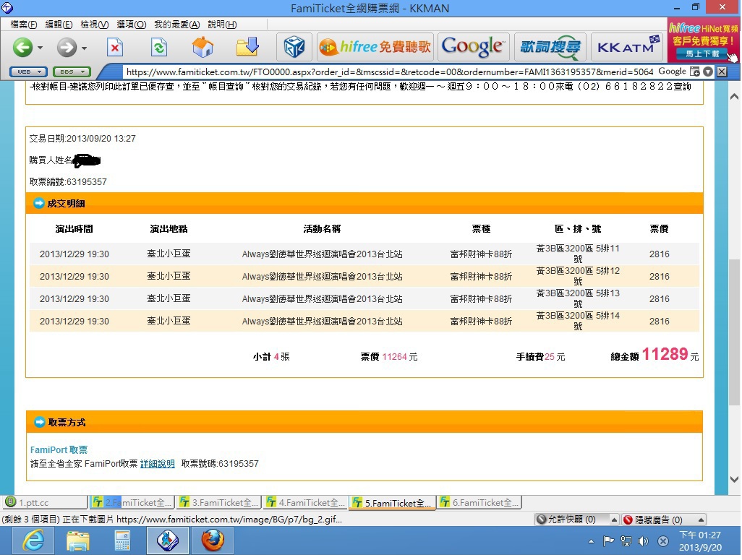Go to the home page via the house icon
This screenshot has width=742, height=560.
coord(202,47)
